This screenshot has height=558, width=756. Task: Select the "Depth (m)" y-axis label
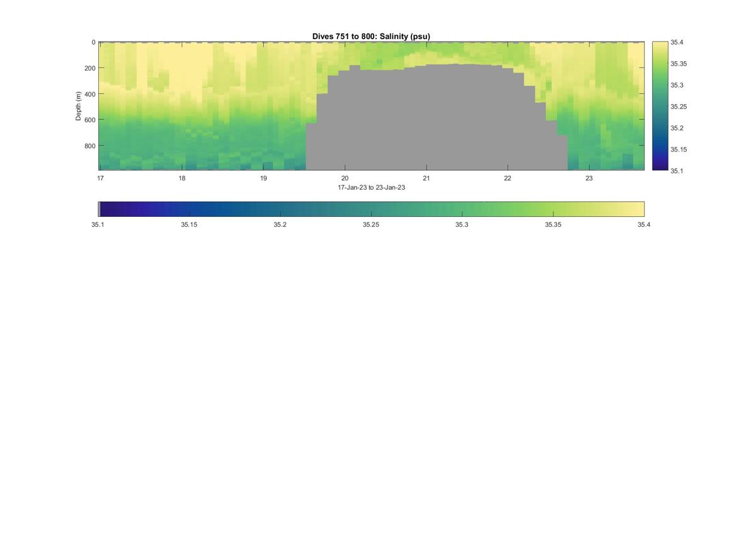click(x=79, y=106)
